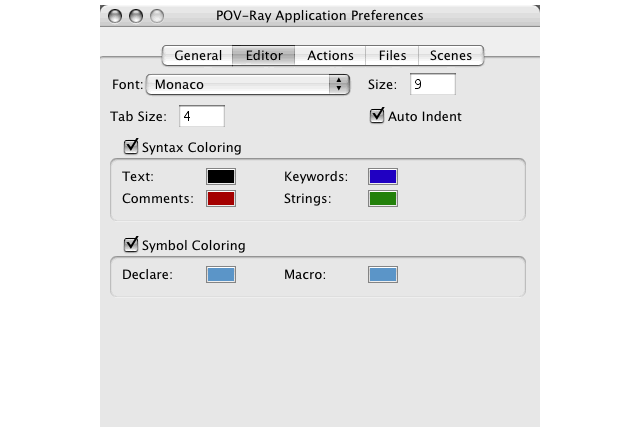Click the Macro: label
The width and height of the screenshot is (640, 427).
(x=305, y=274)
